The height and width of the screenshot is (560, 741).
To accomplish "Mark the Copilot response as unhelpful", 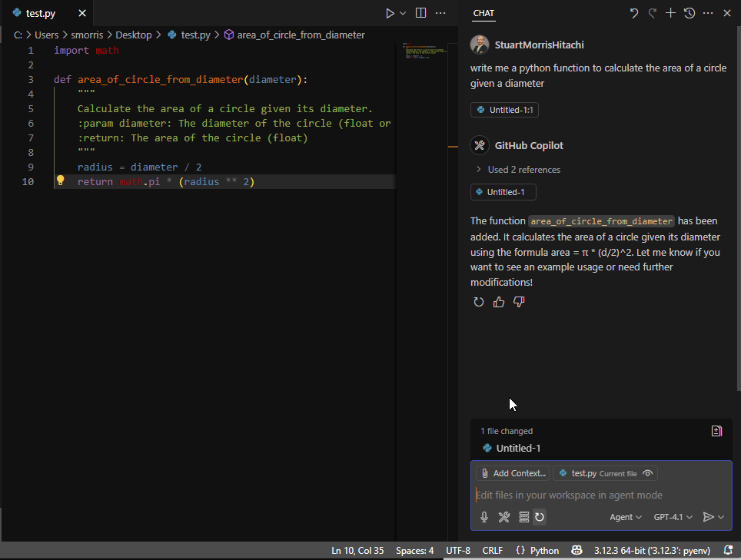I will [519, 302].
